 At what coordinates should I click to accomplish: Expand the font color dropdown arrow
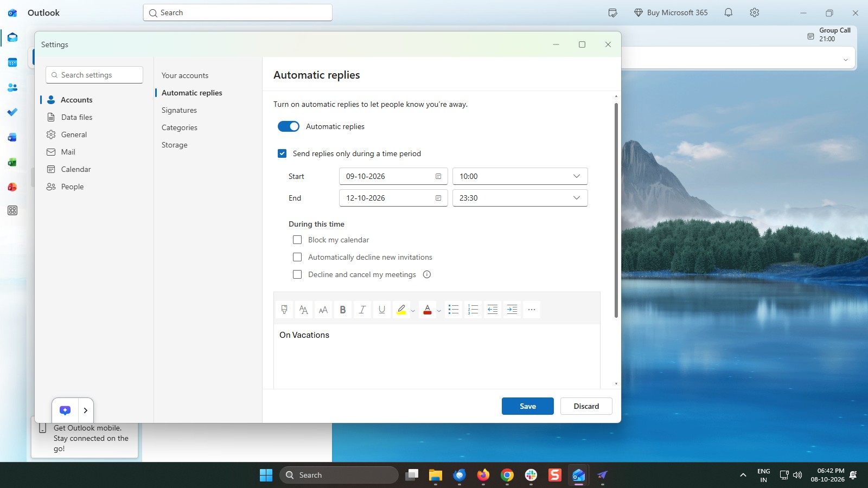point(439,311)
